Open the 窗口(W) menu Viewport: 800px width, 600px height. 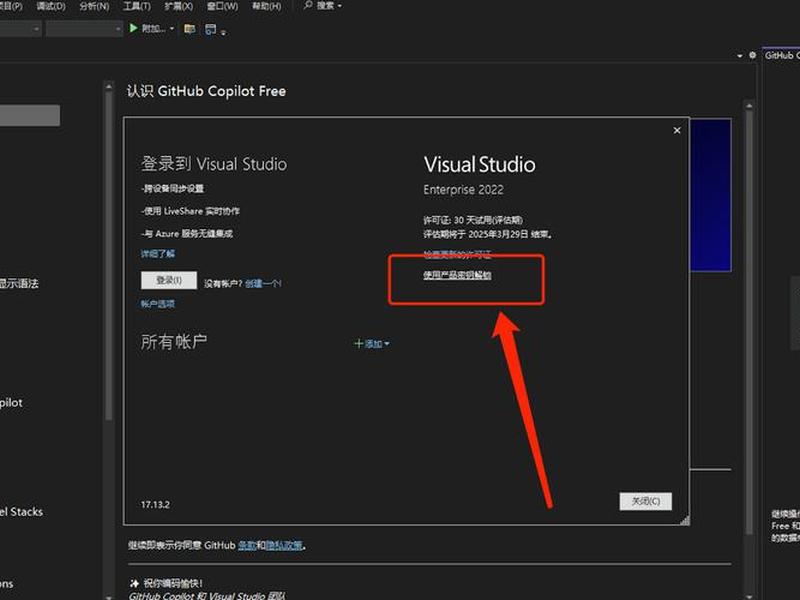(222, 6)
